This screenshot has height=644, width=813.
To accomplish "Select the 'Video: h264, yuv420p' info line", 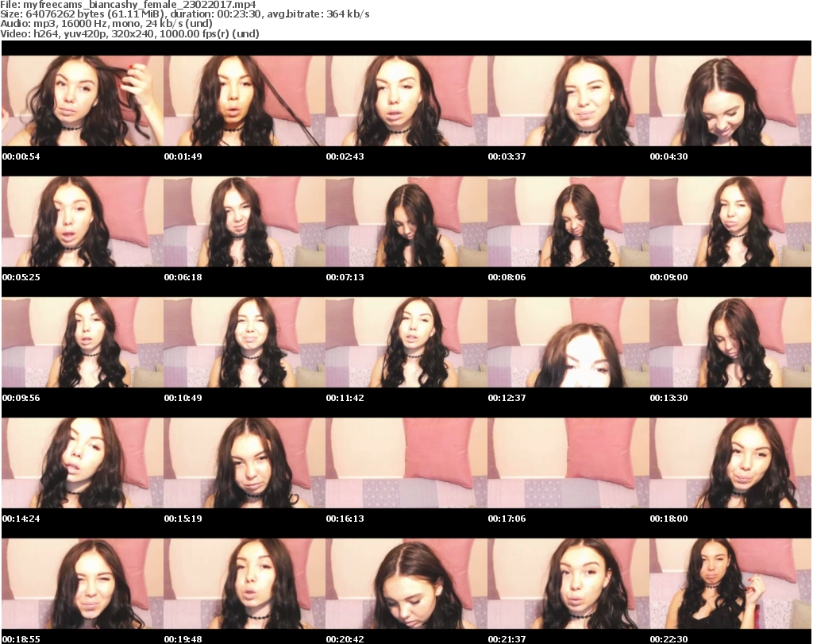I will click(129, 33).
